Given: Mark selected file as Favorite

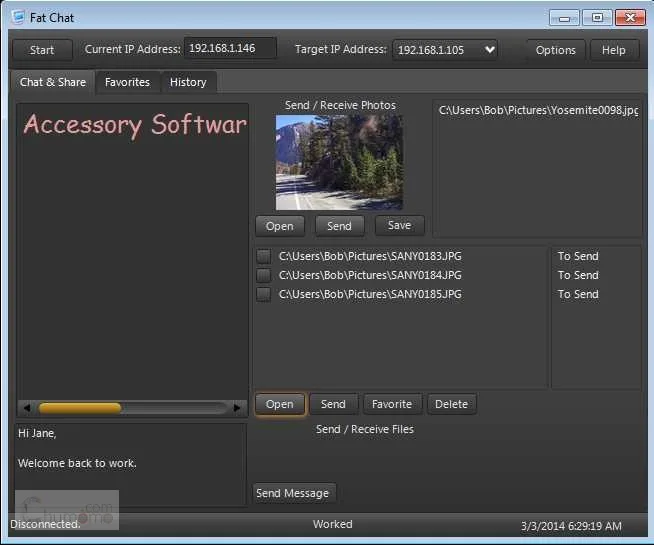Looking at the screenshot, I should click(x=392, y=404).
